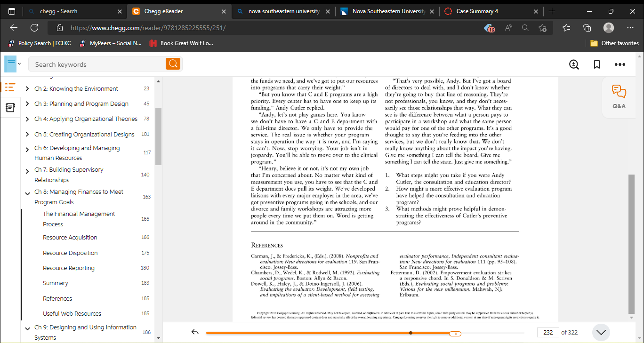
Task: Open the table of contents panel icon
Action: tap(9, 88)
